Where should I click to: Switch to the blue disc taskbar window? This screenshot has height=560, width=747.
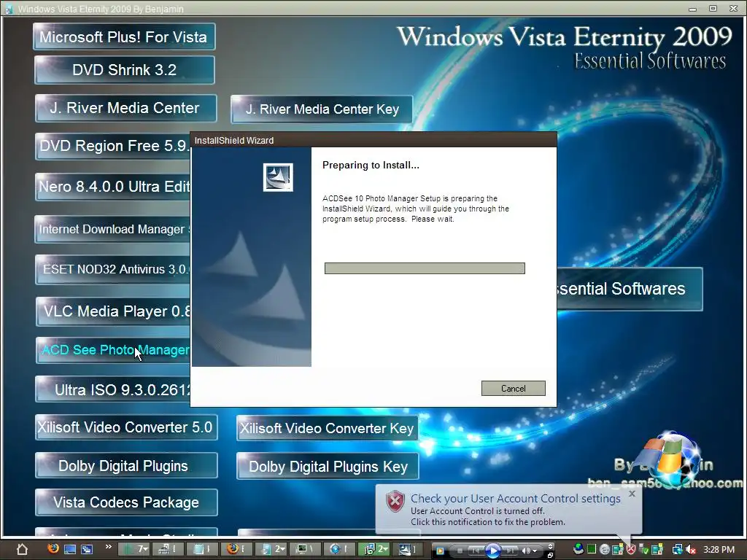(x=339, y=549)
